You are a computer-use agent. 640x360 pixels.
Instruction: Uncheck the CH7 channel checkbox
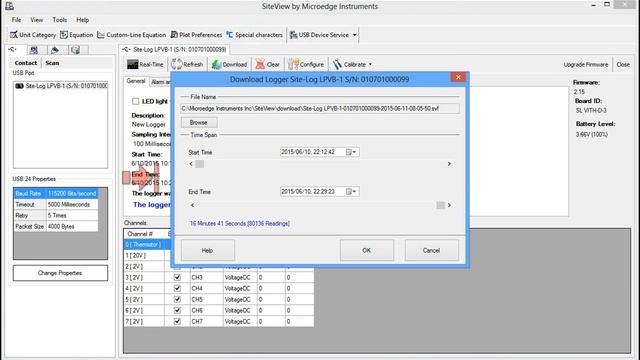177,322
